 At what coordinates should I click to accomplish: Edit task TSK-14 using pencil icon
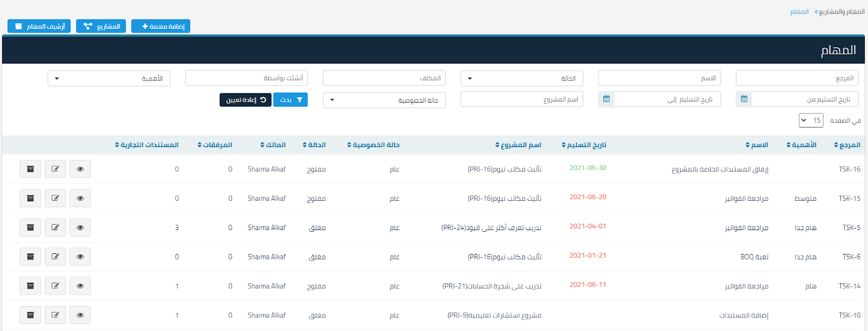(x=55, y=286)
